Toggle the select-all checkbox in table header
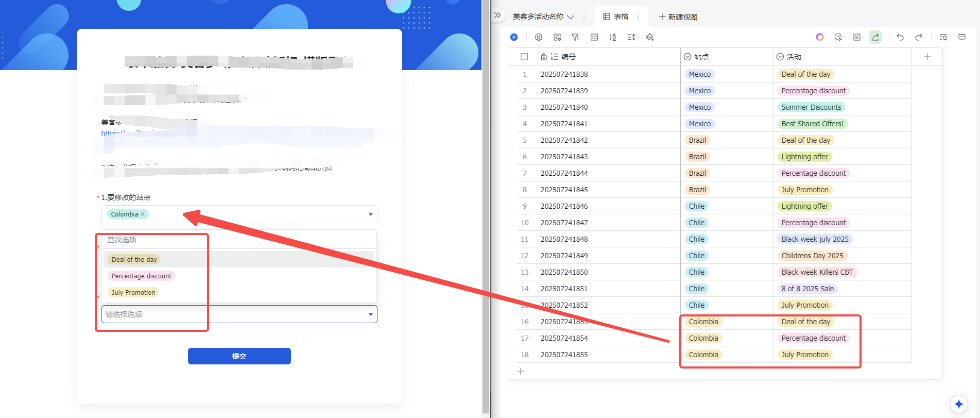 coord(524,57)
